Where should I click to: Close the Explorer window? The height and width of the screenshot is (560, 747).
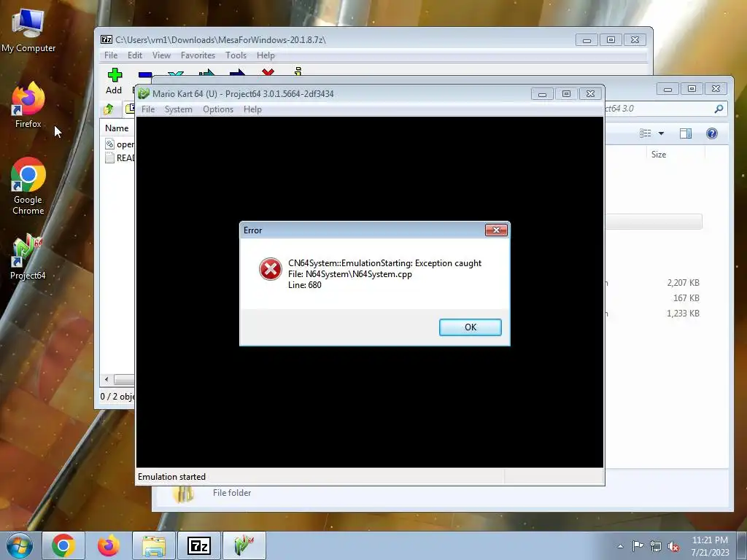716,88
